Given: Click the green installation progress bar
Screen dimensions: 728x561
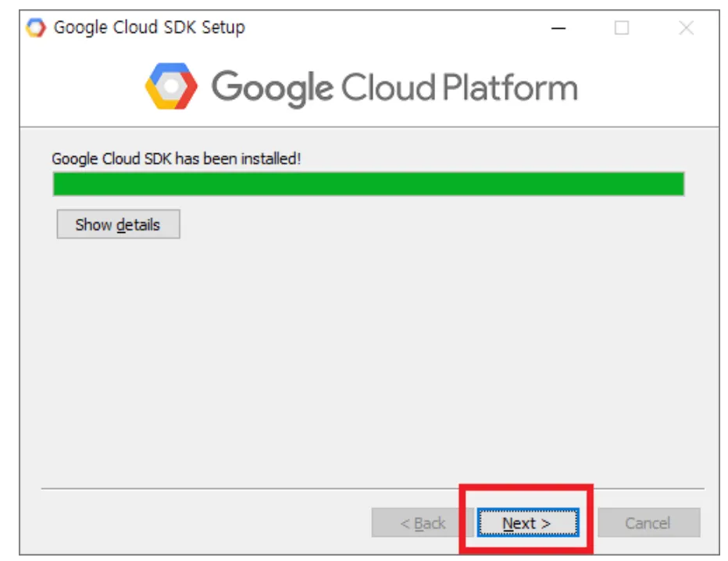Looking at the screenshot, I should 368,184.
